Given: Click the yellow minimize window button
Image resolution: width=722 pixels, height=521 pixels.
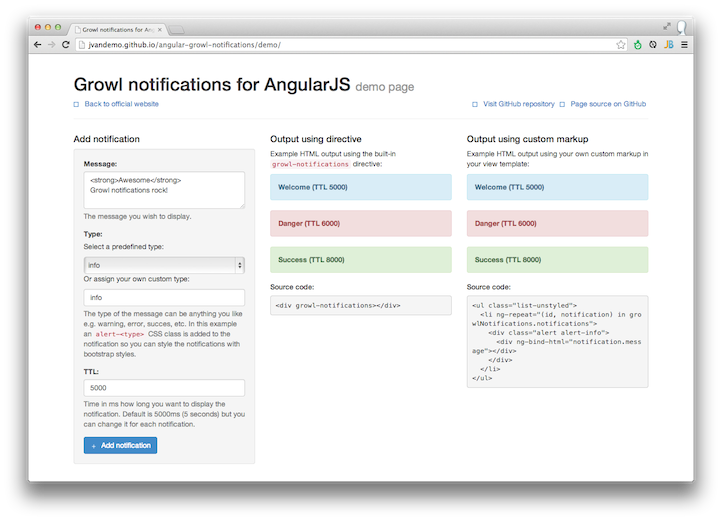Looking at the screenshot, I should point(48,27).
